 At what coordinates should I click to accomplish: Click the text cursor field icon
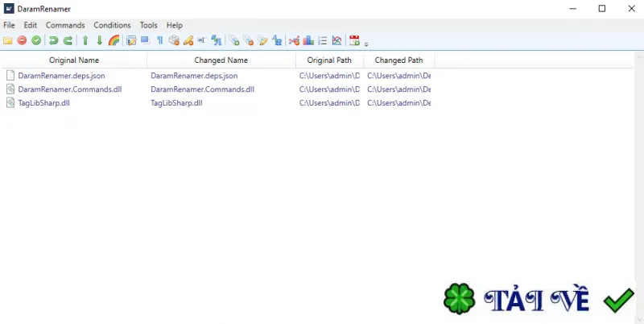click(x=202, y=40)
